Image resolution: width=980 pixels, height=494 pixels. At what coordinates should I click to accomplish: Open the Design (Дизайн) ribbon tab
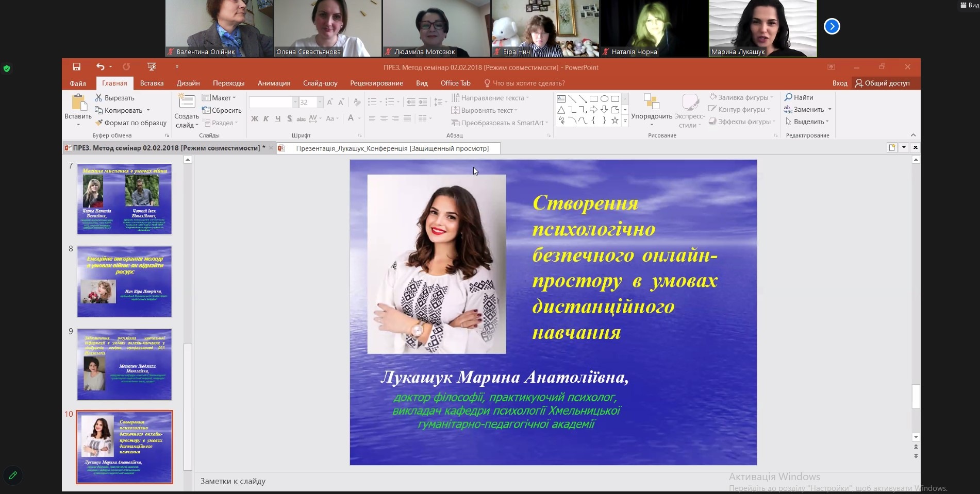[188, 83]
